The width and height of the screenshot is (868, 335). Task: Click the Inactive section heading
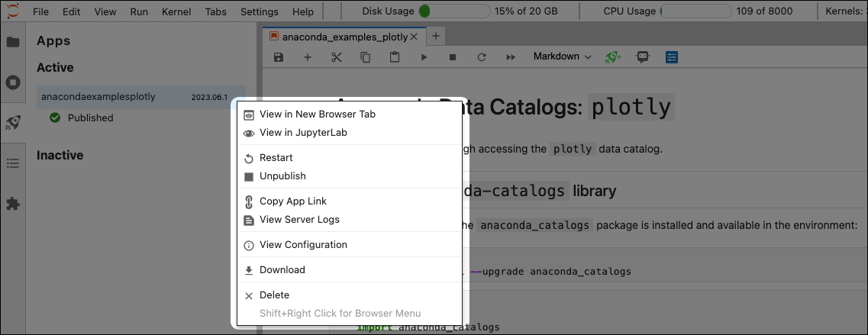point(60,155)
